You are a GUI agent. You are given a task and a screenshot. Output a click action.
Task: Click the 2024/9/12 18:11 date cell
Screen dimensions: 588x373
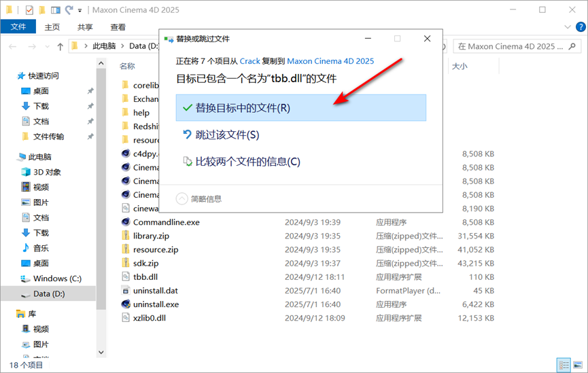click(x=315, y=277)
